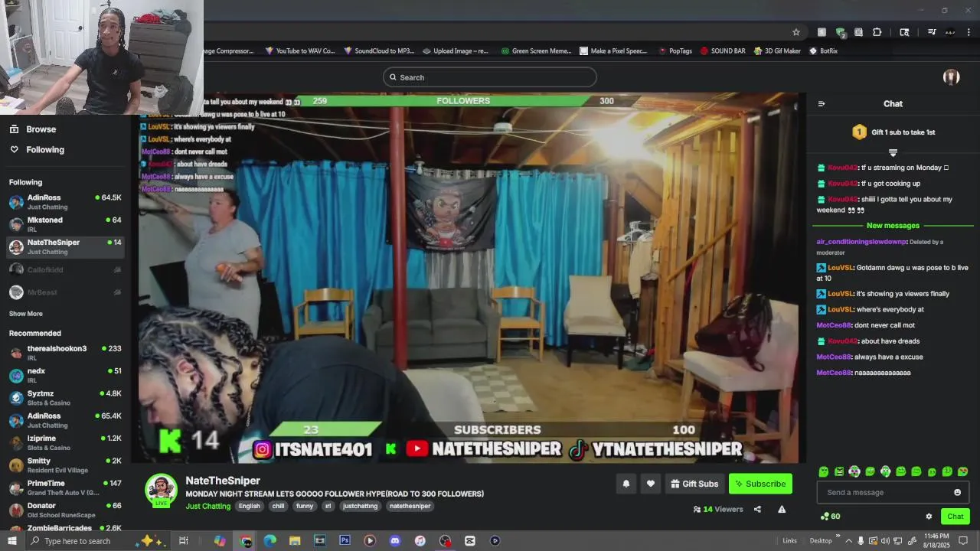Open NateTheSniper channel name link
The width and height of the screenshot is (980, 551).
223,481
